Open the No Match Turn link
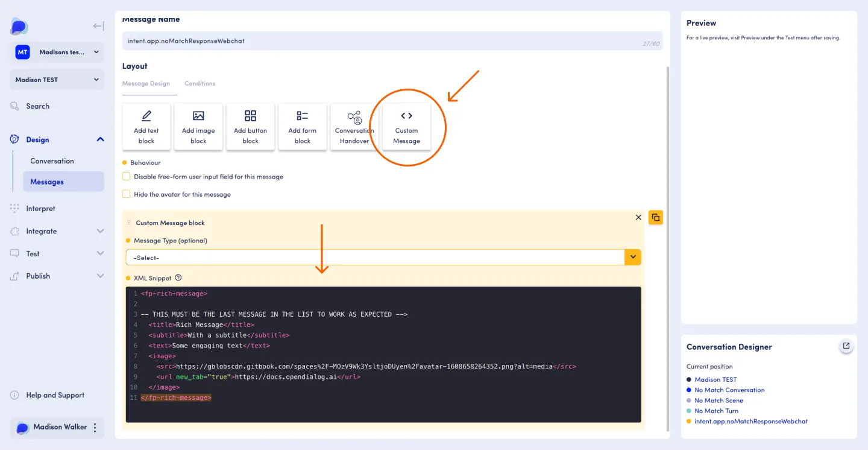Image resolution: width=868 pixels, height=450 pixels. pyautogui.click(x=716, y=411)
